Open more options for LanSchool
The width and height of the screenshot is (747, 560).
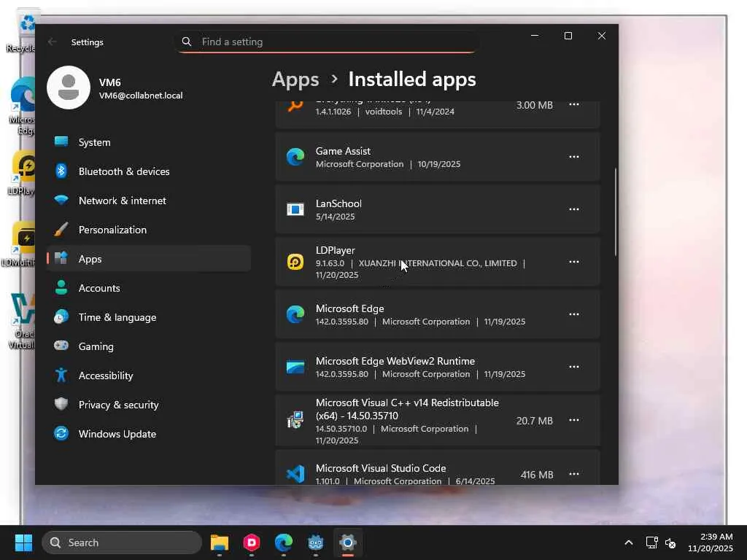pos(574,209)
